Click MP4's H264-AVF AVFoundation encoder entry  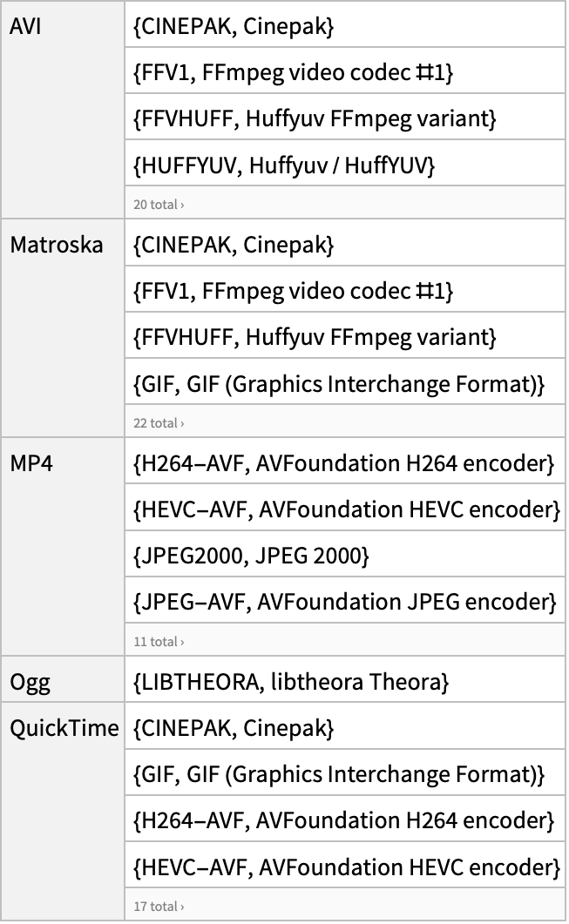click(345, 462)
